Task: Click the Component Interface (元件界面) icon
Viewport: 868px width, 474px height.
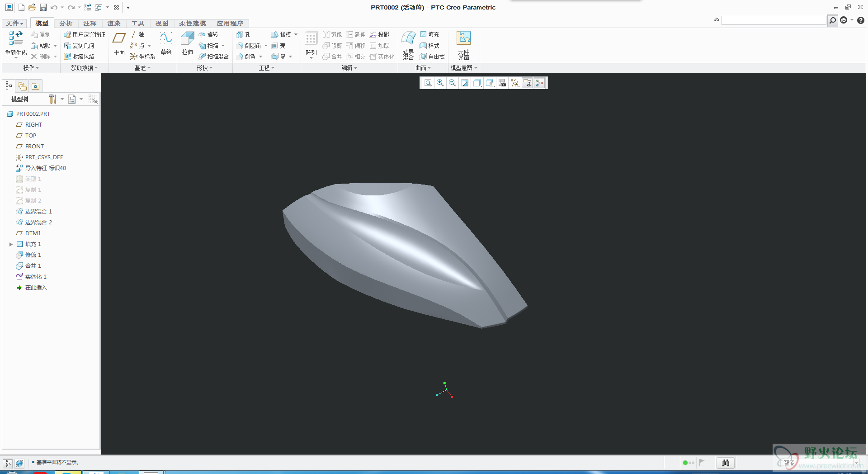Action: (463, 45)
